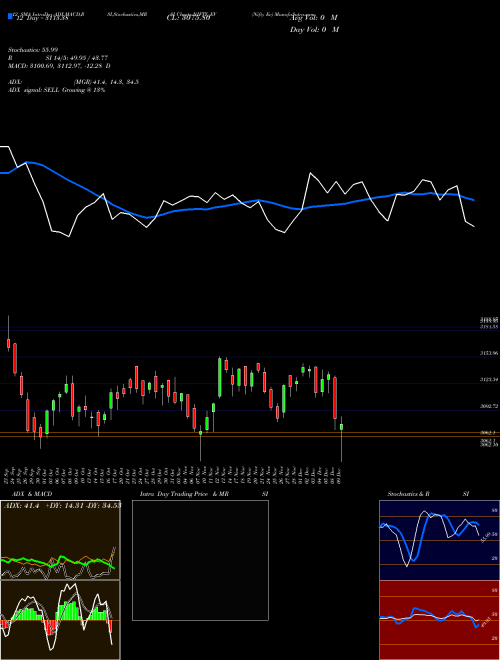The width and height of the screenshot is (500, 660).
Task: Open the ADX indicator mini chart
Action: click(60, 540)
